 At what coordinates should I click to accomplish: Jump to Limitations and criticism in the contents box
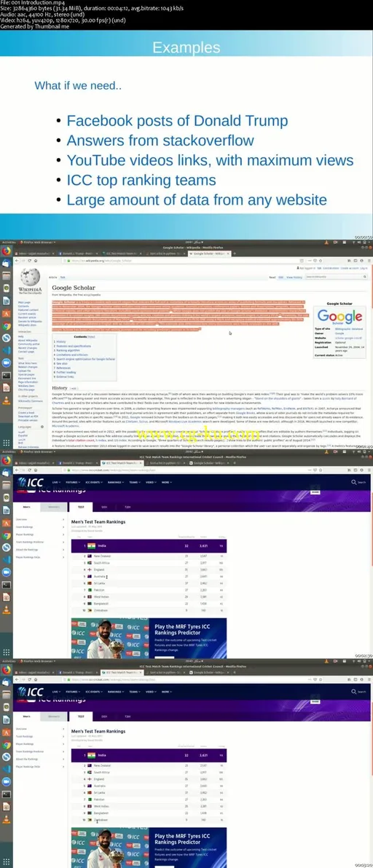pyautogui.click(x=72, y=355)
